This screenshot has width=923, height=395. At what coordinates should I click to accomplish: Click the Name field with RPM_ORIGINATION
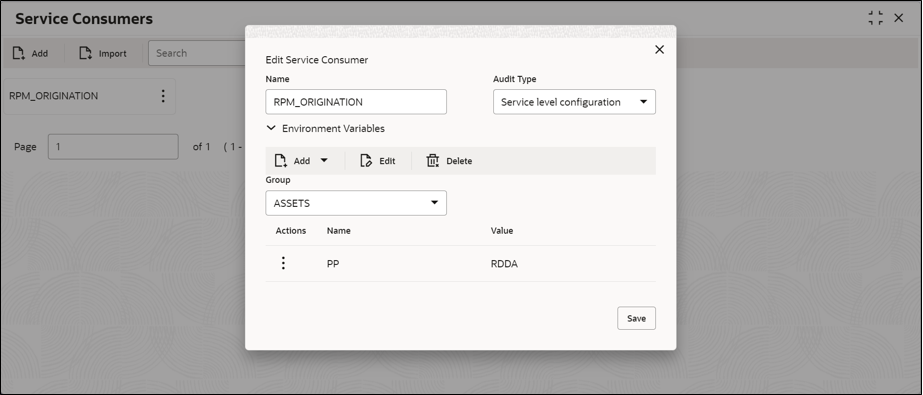(356, 102)
